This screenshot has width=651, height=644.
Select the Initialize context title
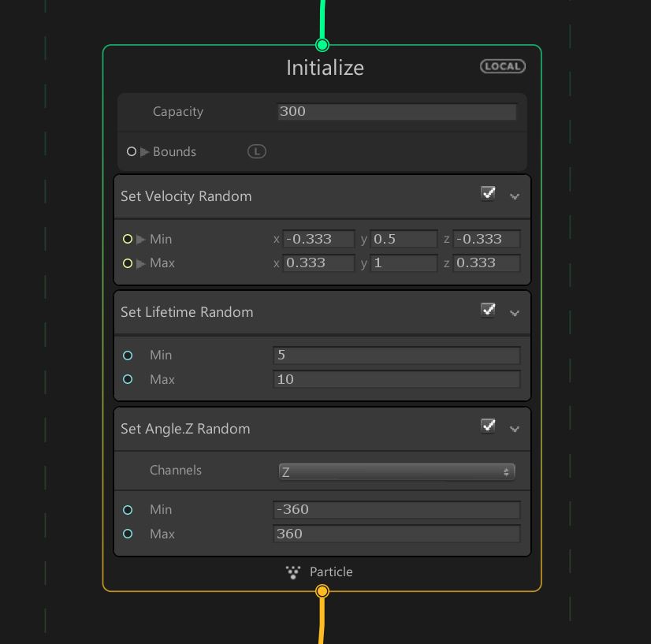pos(325,68)
